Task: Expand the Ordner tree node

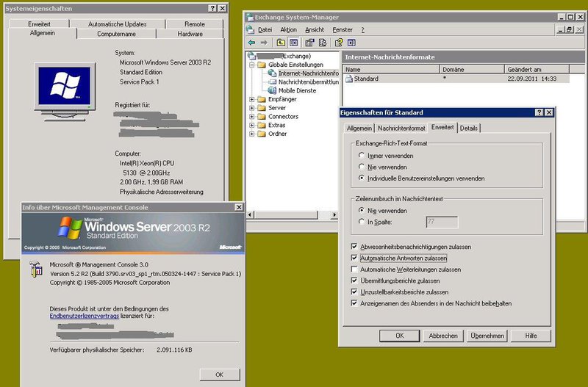Action: pyautogui.click(x=252, y=134)
